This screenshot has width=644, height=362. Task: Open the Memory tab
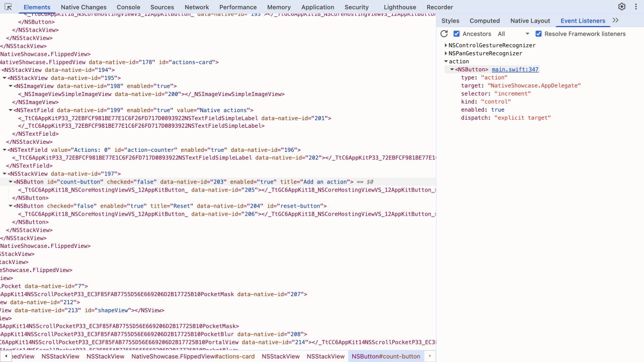point(279,7)
